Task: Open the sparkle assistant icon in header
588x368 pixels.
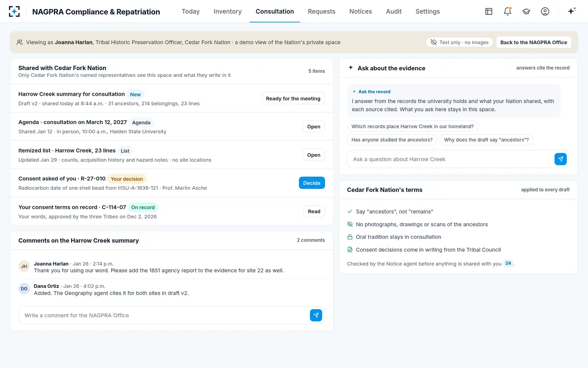Action: pos(572,11)
